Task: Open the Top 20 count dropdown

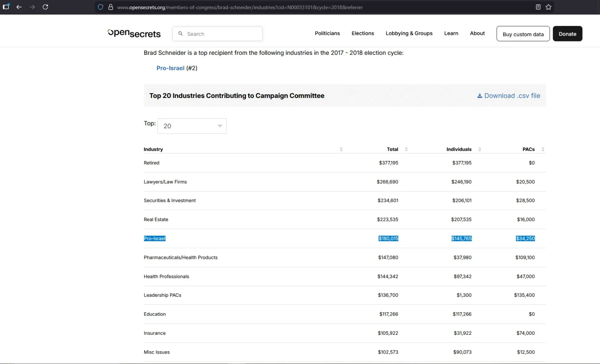Action: [192, 126]
